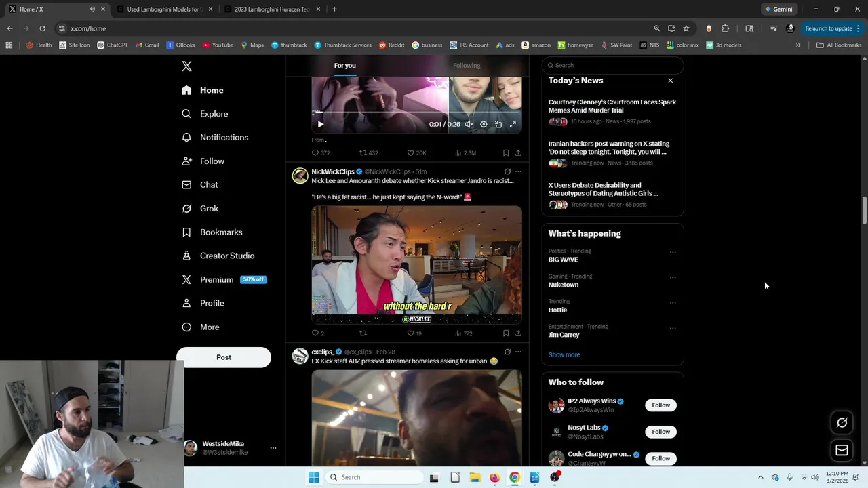Follow Nosyt Labs
The height and width of the screenshot is (488, 868).
coord(660,432)
